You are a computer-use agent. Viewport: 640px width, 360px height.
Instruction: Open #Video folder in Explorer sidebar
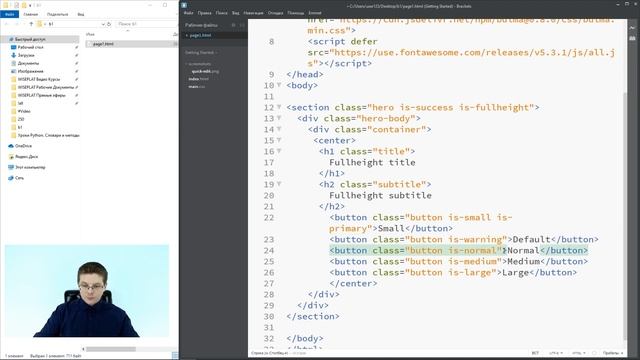[x=24, y=111]
